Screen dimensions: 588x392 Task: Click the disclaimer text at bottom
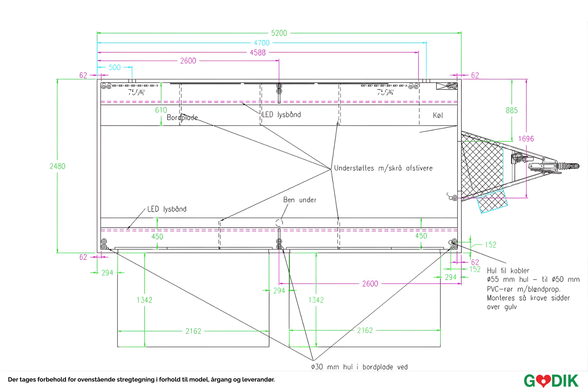(141, 380)
